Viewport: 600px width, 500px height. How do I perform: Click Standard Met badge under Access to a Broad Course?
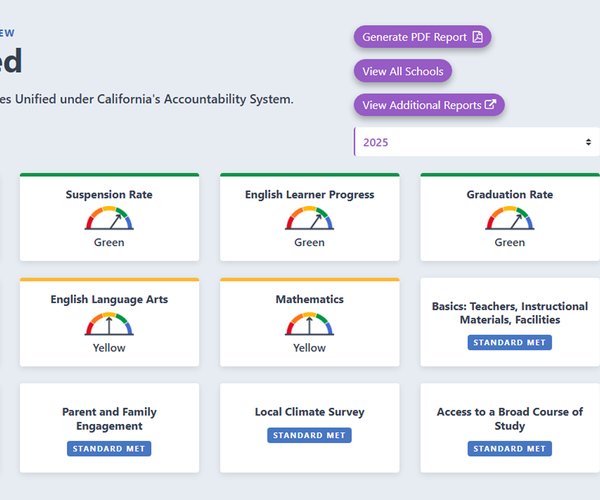(x=510, y=448)
